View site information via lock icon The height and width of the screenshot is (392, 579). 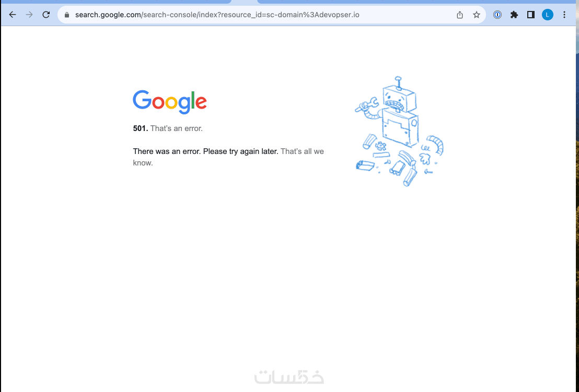(67, 15)
